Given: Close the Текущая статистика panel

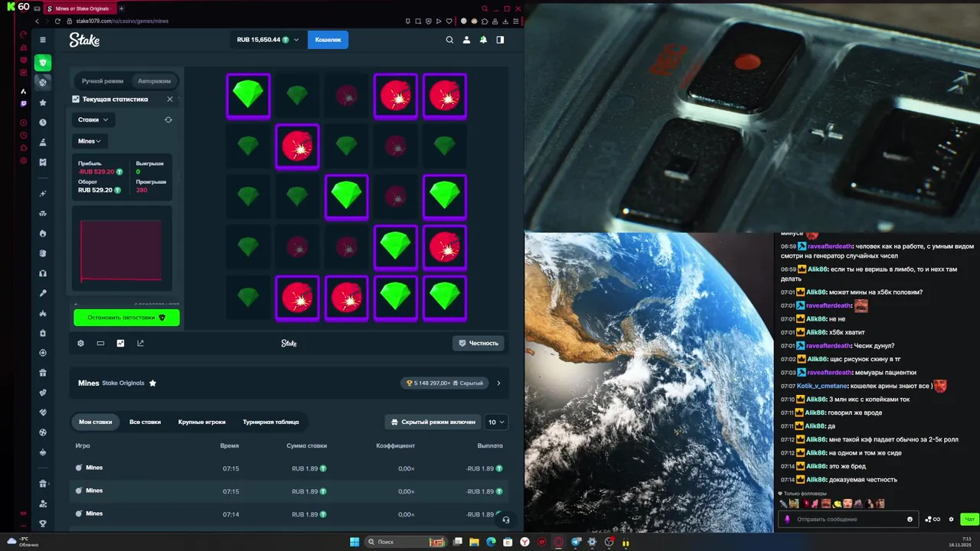Looking at the screenshot, I should tap(170, 99).
